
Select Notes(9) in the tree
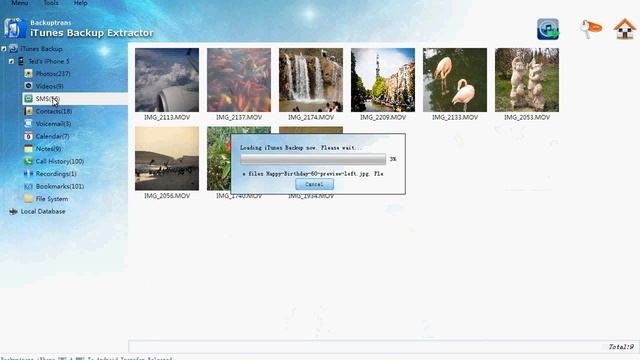tap(48, 149)
